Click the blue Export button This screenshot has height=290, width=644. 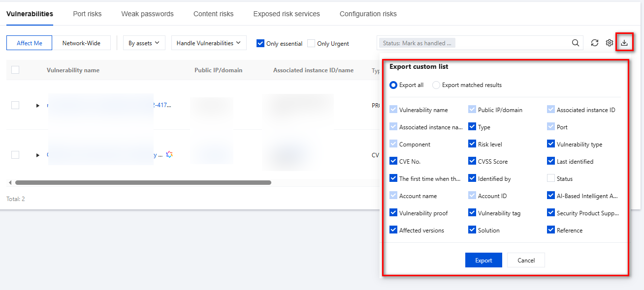483,260
